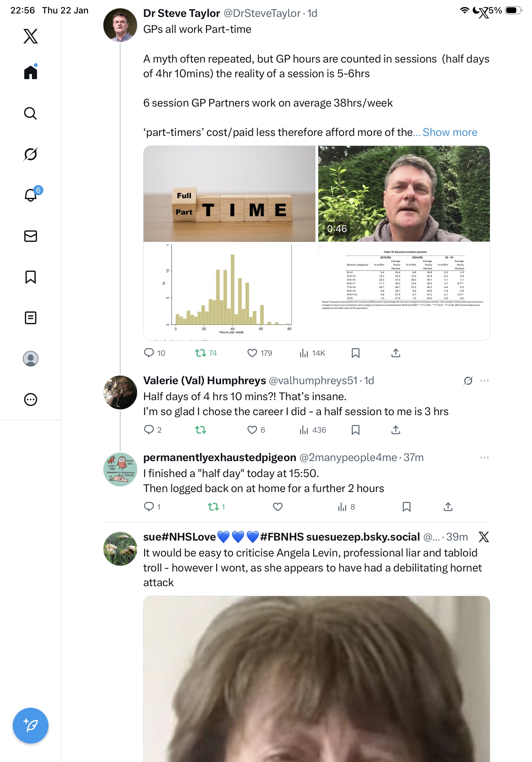The height and width of the screenshot is (762, 532).
Task: Open replies on Valerie Humphreys' post
Action: 149,430
